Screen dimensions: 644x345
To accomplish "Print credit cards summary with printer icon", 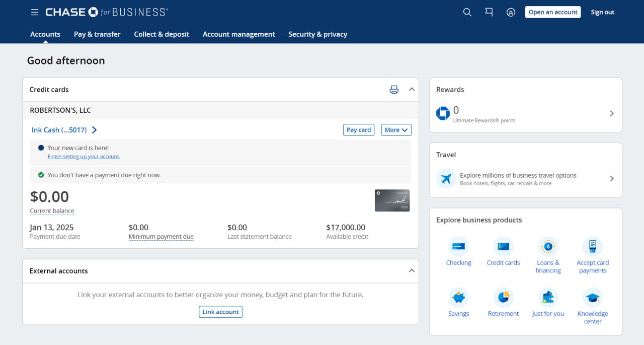I will 394,90.
